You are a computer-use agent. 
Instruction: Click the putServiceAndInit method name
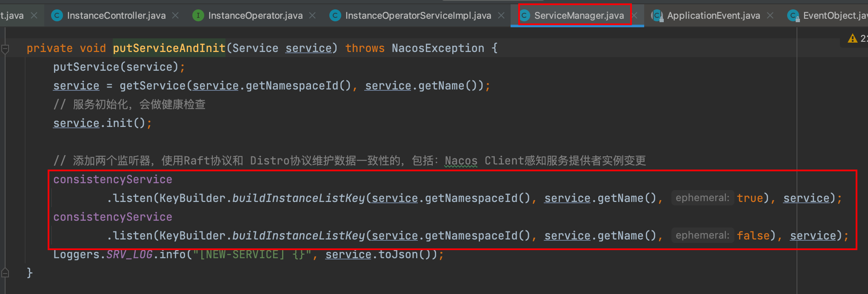[169, 48]
